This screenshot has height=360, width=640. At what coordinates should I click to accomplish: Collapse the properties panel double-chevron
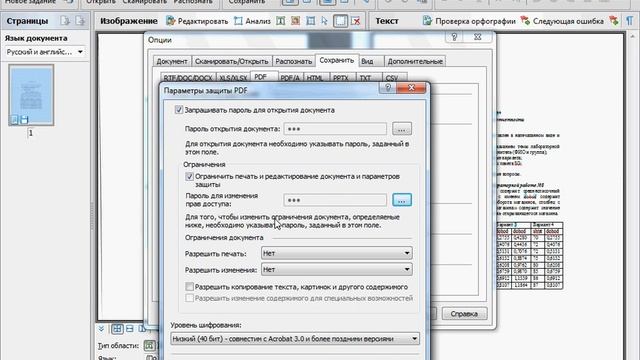point(101,329)
